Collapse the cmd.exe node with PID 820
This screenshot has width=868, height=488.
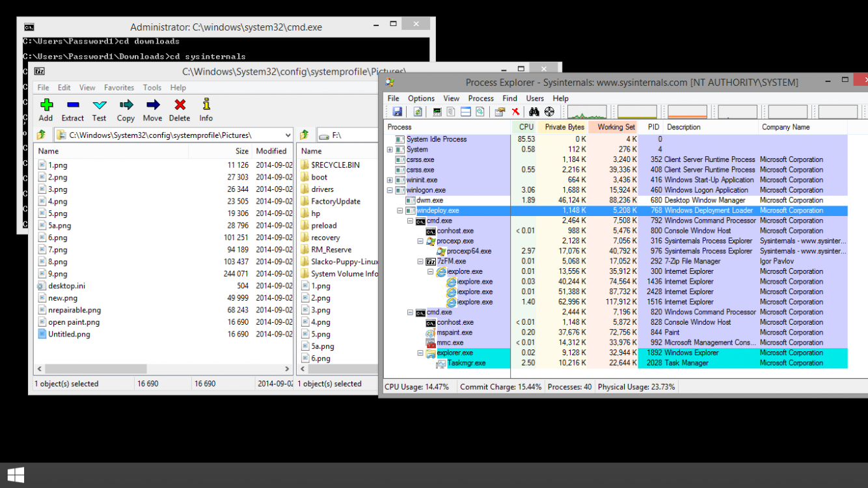tap(410, 312)
